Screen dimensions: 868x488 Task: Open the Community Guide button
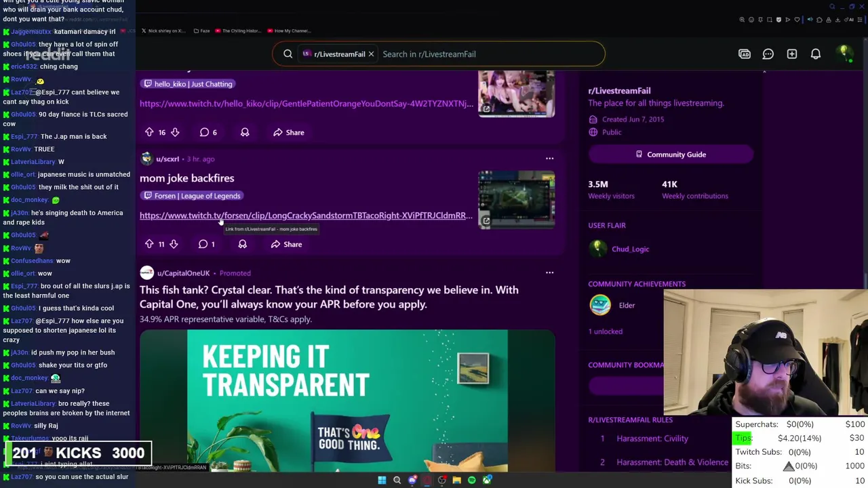point(671,155)
